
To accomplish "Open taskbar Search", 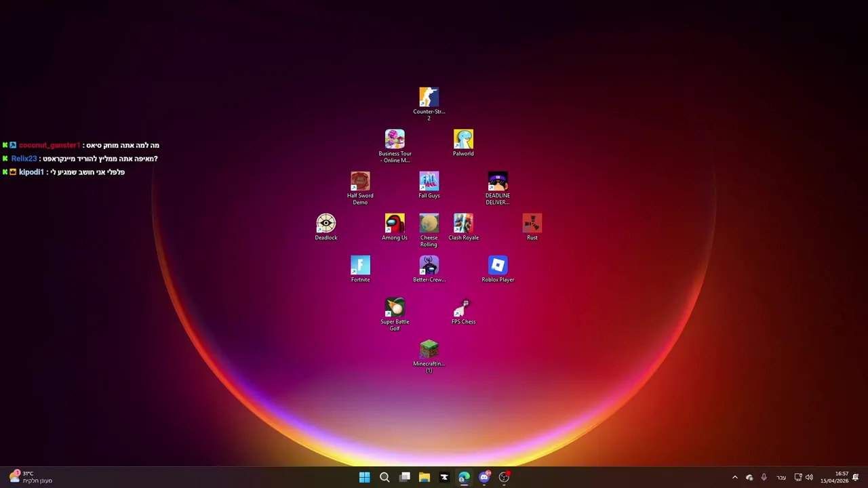I will point(384,477).
